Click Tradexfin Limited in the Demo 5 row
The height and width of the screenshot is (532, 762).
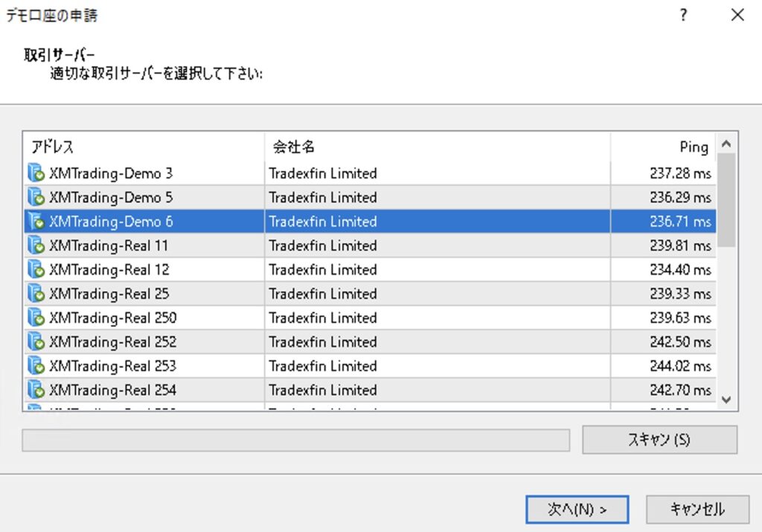point(323,198)
